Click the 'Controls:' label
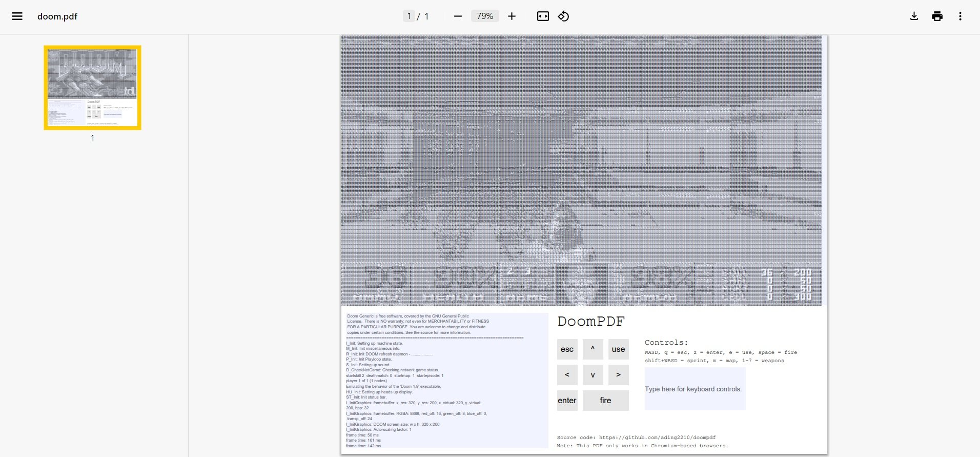Image resolution: width=980 pixels, height=457 pixels. (666, 342)
